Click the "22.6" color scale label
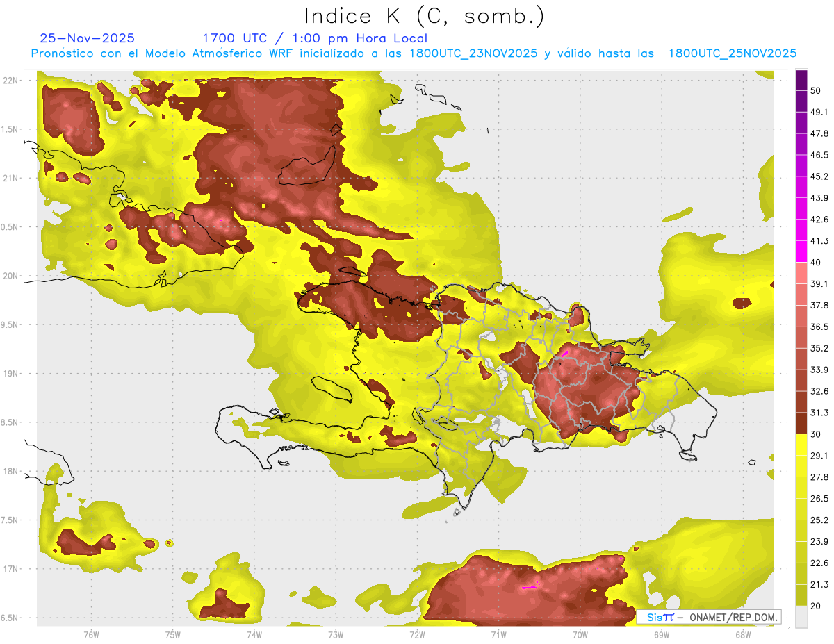This screenshot has width=834, height=644. [x=819, y=563]
